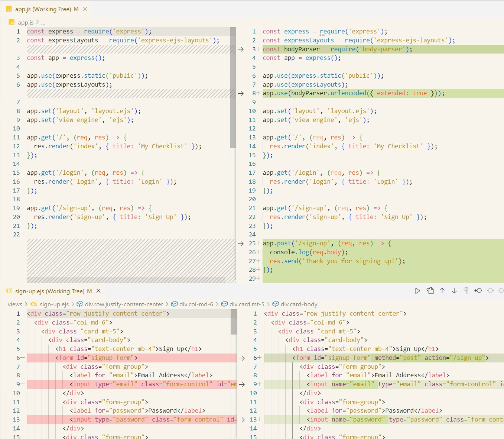Click vertical scrollbar in sign-up.ejs original pane
Viewport: 504px width, 439px height.
tap(234, 322)
